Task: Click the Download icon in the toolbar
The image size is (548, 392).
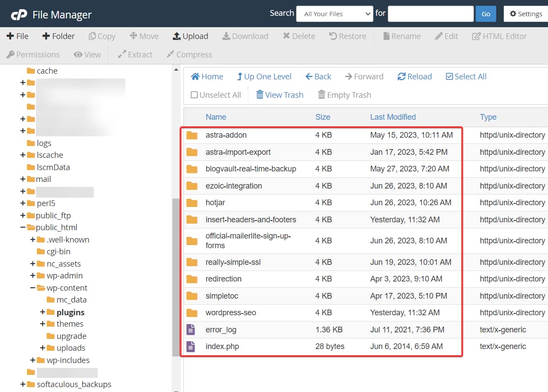Action: (245, 36)
